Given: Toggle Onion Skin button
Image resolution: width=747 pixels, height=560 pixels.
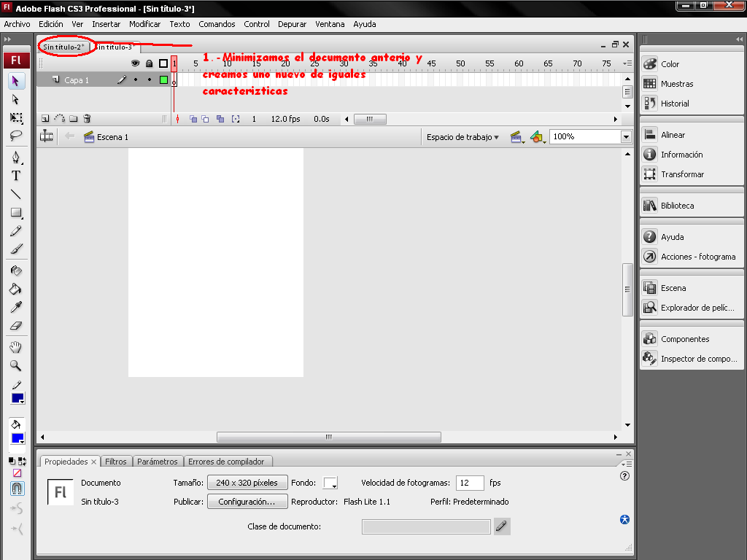Looking at the screenshot, I should point(193,119).
